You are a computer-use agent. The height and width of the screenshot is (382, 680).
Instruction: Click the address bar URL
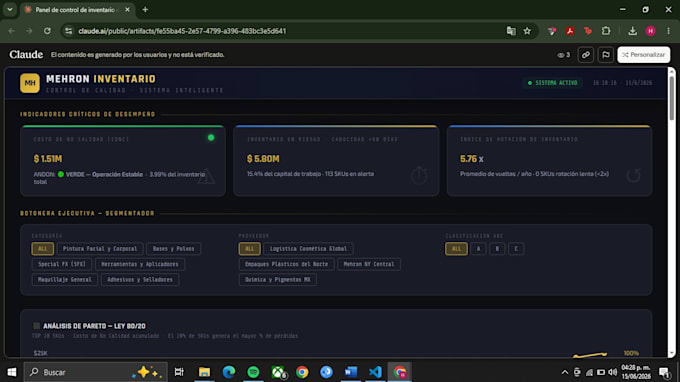coord(182,31)
